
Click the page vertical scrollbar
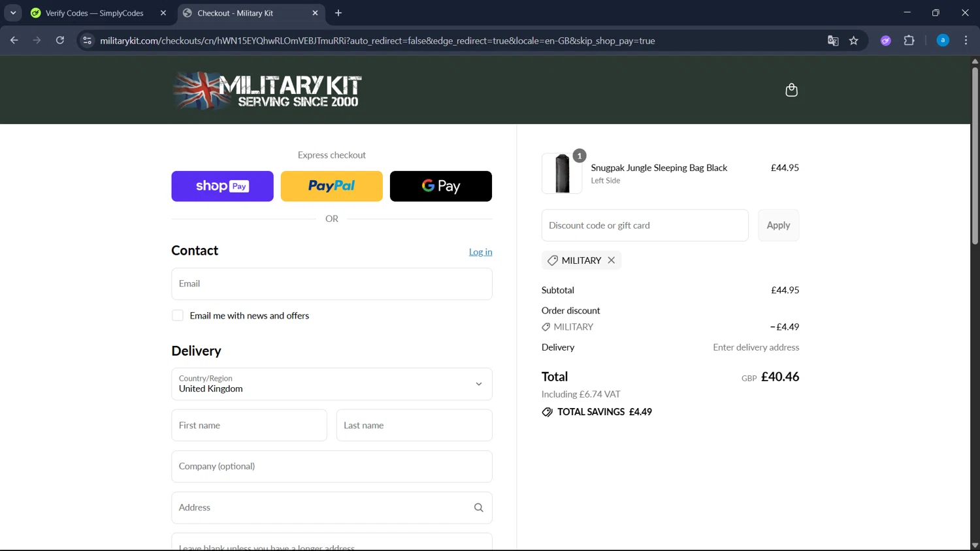975,155
